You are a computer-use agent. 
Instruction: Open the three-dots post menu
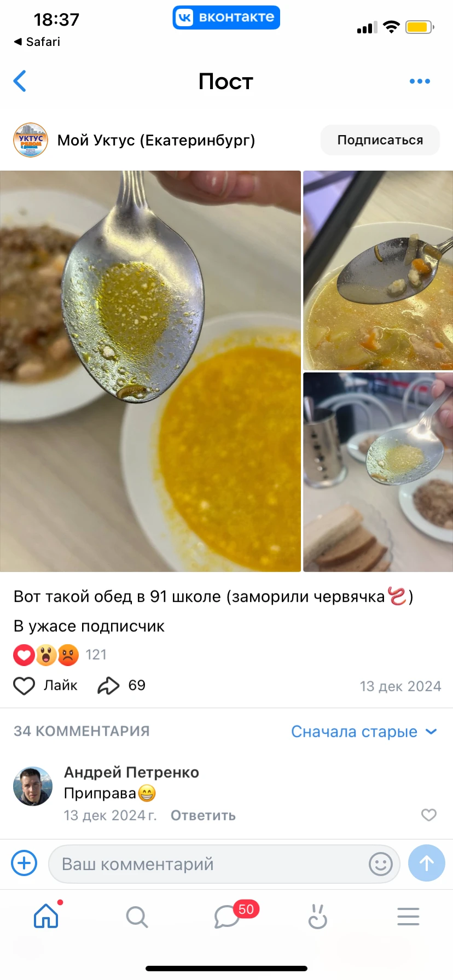[420, 81]
